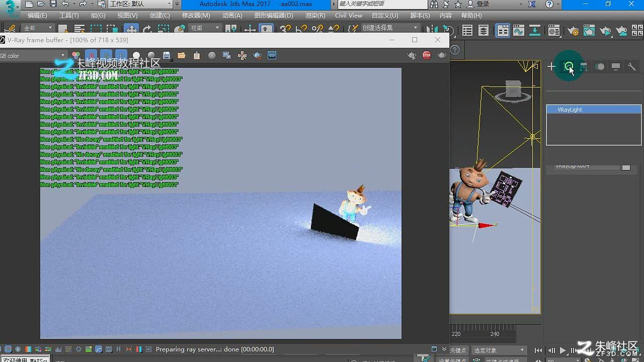
Task: Toggle the green channel G button
Action: coord(106,55)
